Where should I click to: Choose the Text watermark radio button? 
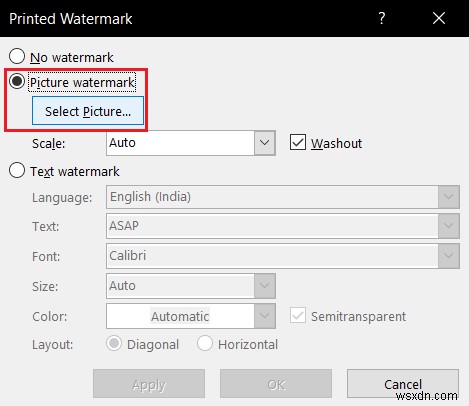[17, 170]
